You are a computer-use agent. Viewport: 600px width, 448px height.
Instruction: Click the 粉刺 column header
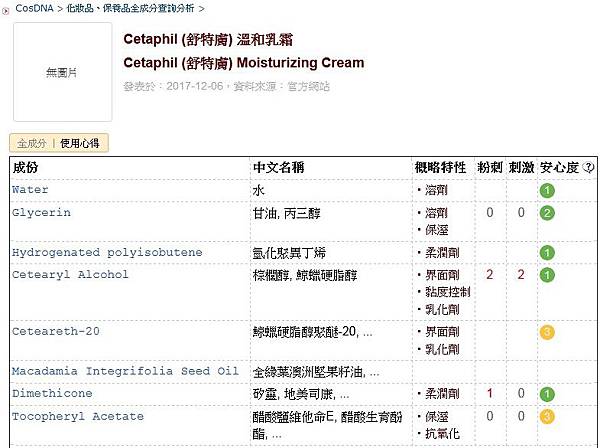tap(490, 168)
